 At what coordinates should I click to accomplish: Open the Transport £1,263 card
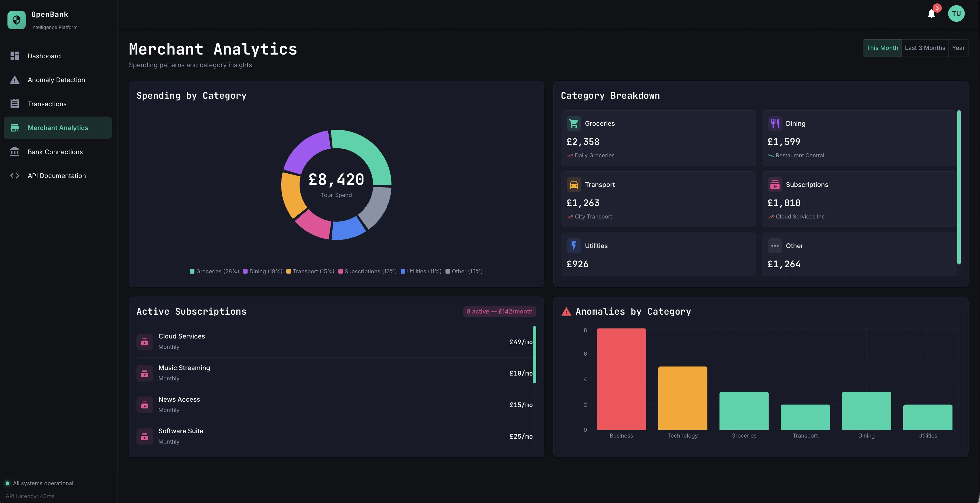pyautogui.click(x=658, y=199)
